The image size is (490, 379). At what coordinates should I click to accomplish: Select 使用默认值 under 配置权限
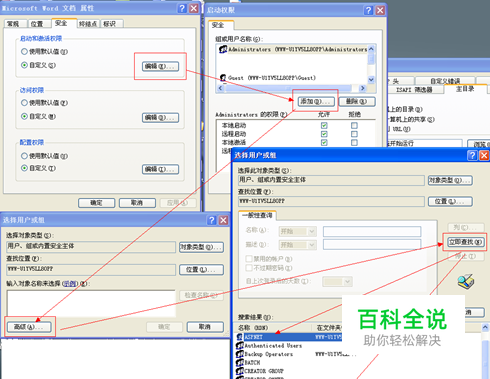pyautogui.click(x=24, y=156)
